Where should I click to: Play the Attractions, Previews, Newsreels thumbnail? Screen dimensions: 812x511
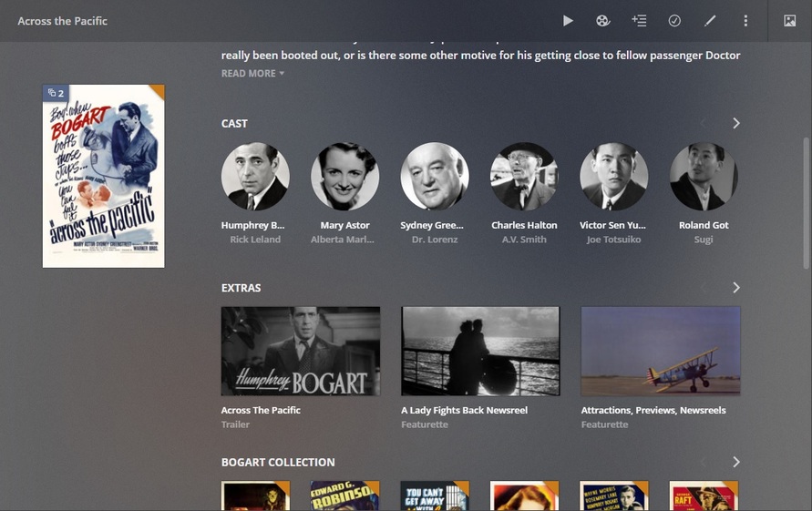coord(661,351)
